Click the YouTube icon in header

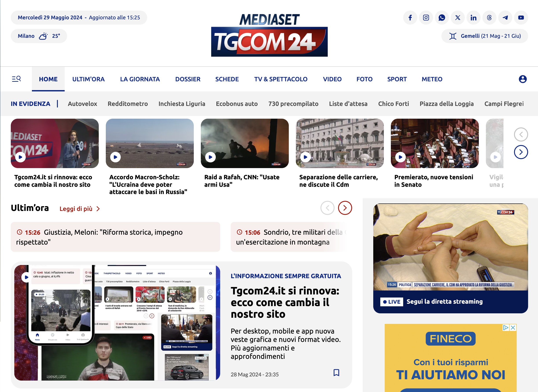[x=521, y=18]
